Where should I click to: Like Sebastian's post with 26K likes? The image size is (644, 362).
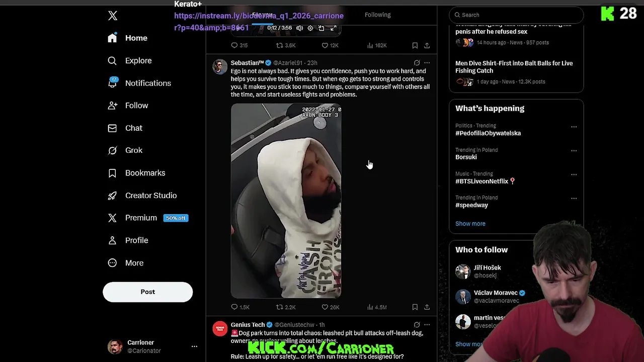point(331,307)
